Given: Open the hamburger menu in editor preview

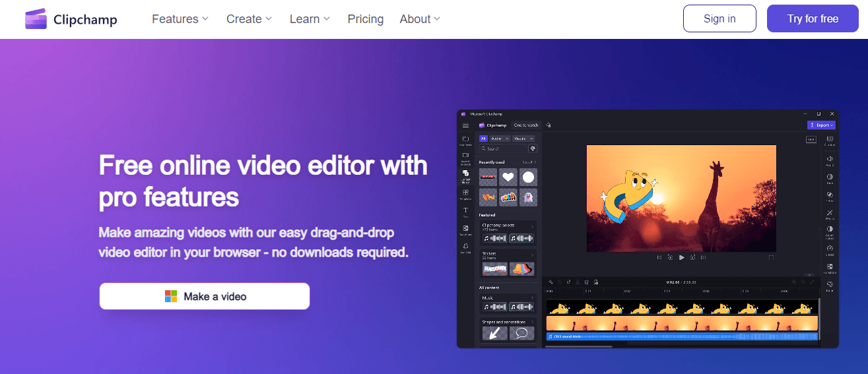Looking at the screenshot, I should point(465,125).
